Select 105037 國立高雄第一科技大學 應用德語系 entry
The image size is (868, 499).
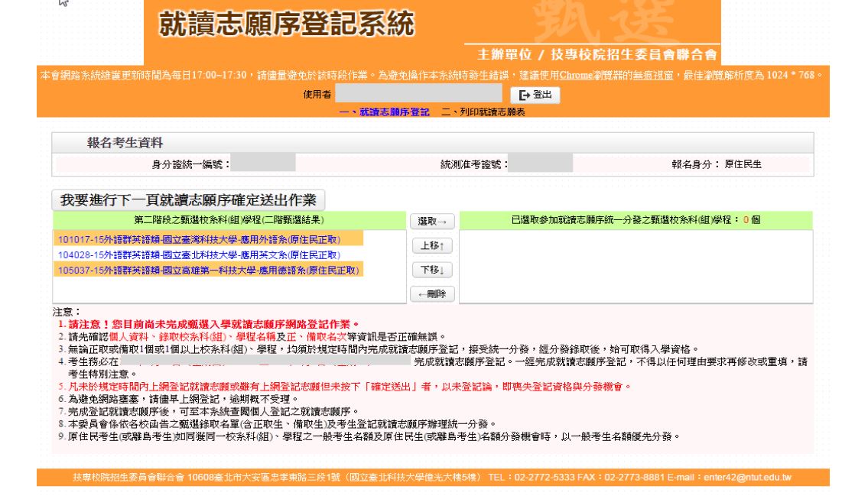click(208, 270)
